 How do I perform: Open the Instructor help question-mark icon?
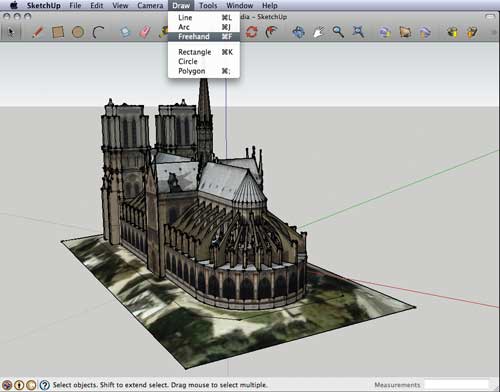(x=44, y=385)
